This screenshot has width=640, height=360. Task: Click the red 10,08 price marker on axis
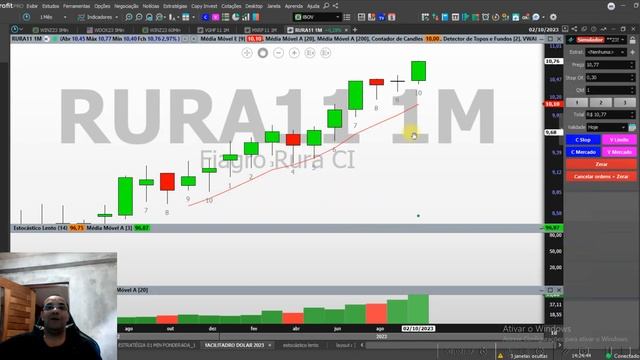click(553, 104)
